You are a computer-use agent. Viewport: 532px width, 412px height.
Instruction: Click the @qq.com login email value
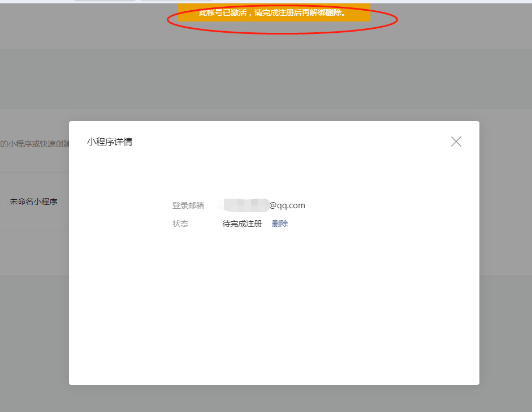click(x=261, y=205)
